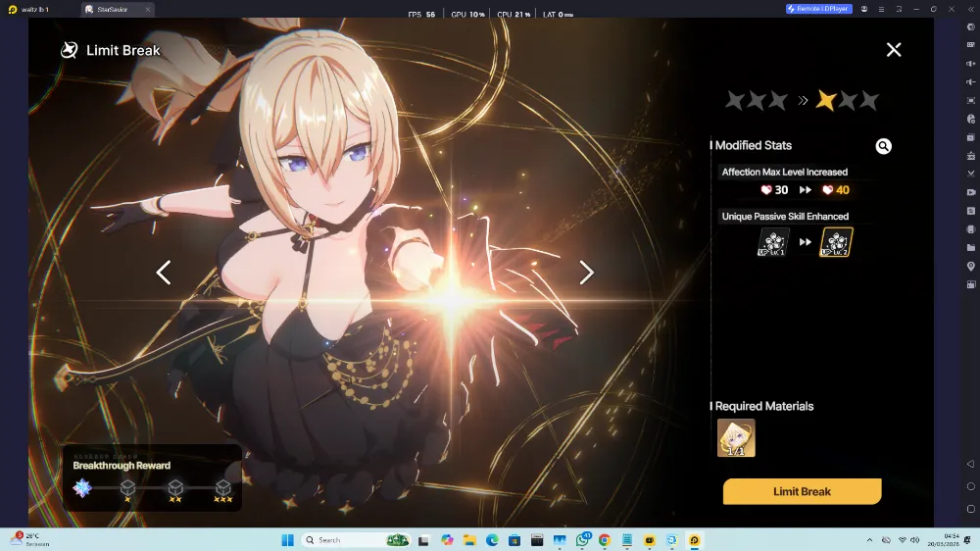This screenshot has width=980, height=551.
Task: Click the two-star breakthrough reward box
Action: tap(175, 488)
